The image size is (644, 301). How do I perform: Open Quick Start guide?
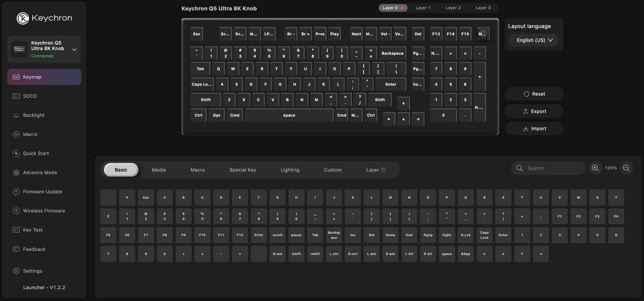click(x=44, y=153)
